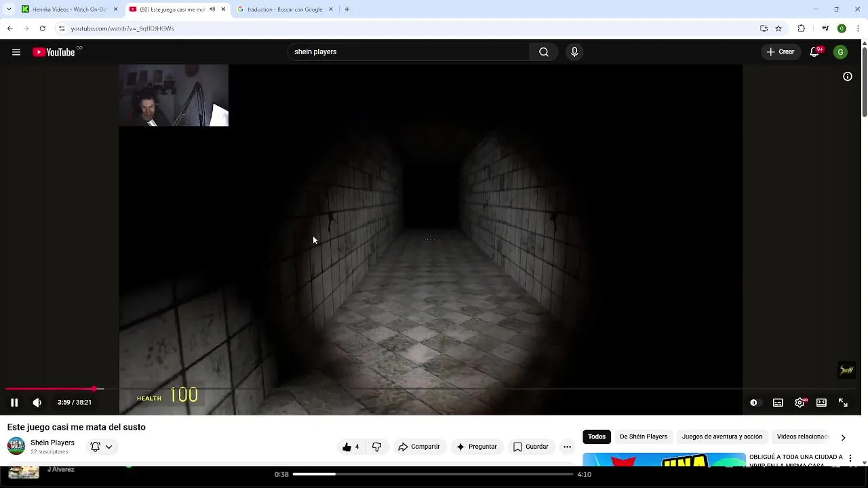This screenshot has width=868, height=488.
Task: Mute audio icon on YouTube tab
Action: 212,9
